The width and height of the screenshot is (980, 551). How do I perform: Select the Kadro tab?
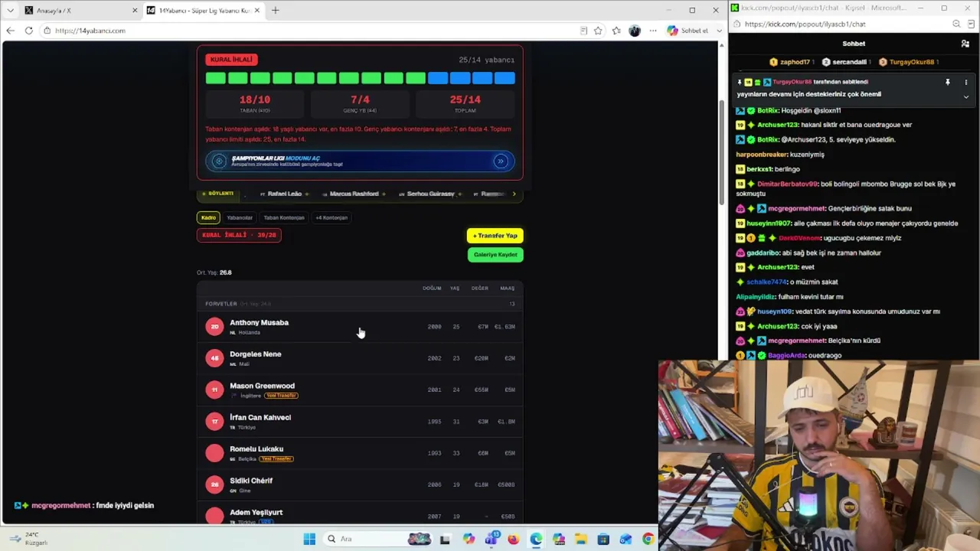point(208,217)
